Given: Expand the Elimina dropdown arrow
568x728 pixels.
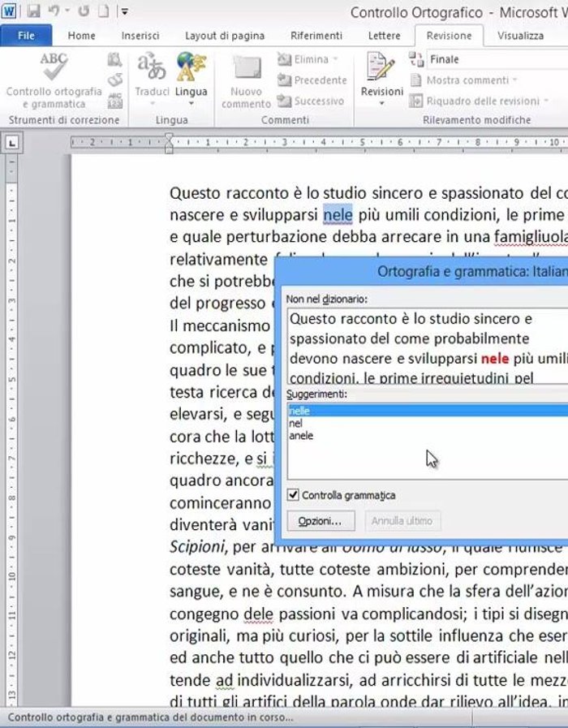Looking at the screenshot, I should click(x=335, y=59).
